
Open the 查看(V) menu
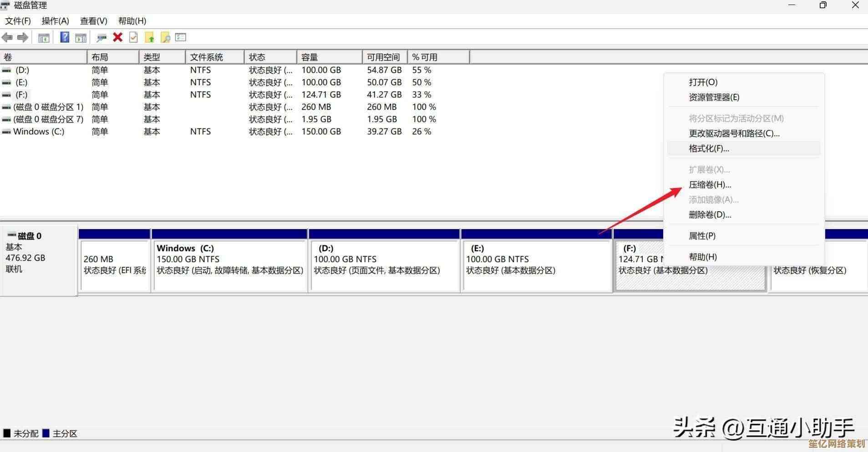93,21
